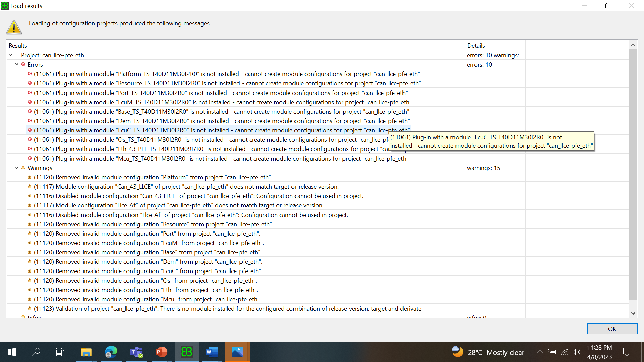Collapse the Project can_llce-pfe_eth node
644x362 pixels.
coord(10,55)
